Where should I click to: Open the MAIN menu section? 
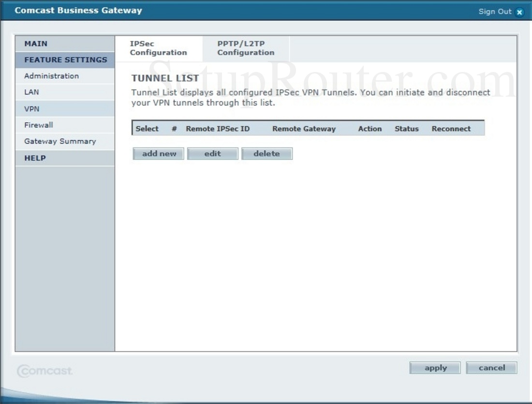pyautogui.click(x=65, y=43)
